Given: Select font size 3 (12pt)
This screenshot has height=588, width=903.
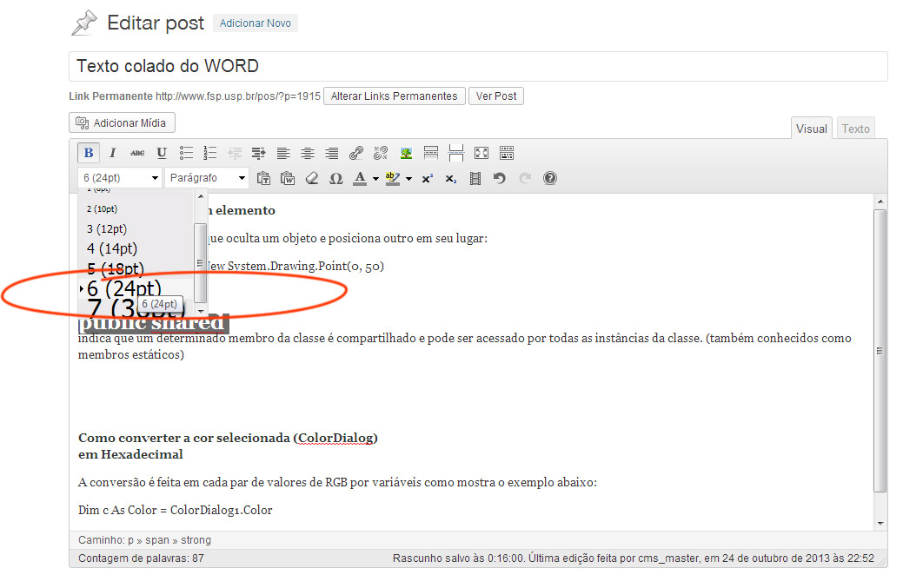Looking at the screenshot, I should (136, 229).
